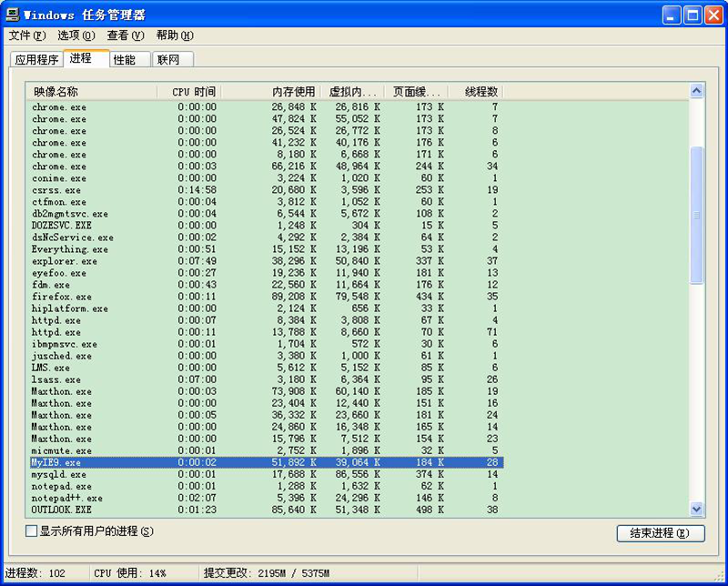
Task: Sort by 映像名称 column header
Action: (92, 92)
